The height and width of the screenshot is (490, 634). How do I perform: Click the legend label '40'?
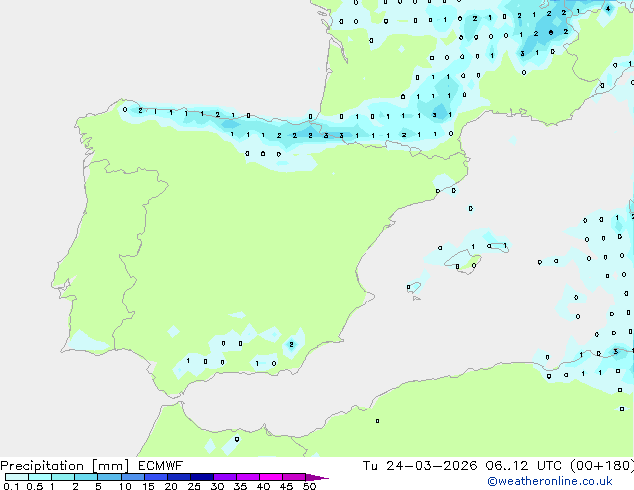[x=263, y=486]
